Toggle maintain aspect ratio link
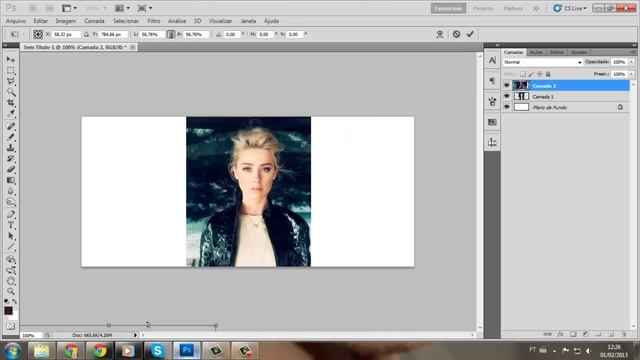 coord(171,34)
